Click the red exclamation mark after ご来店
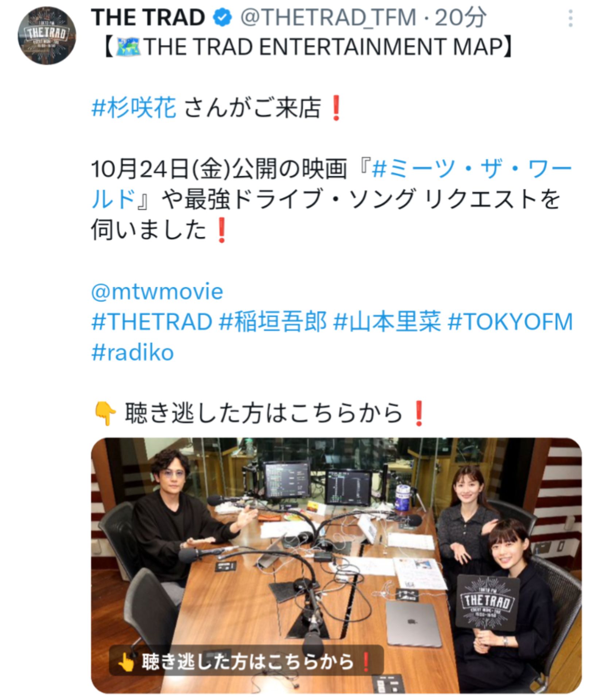Screen dimensions: 600x700 336,108
